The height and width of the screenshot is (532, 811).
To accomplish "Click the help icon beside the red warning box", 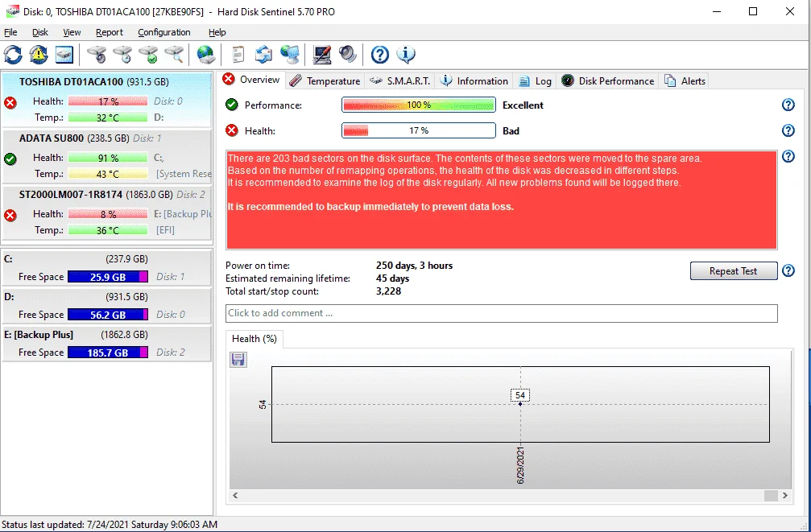I will [788, 156].
